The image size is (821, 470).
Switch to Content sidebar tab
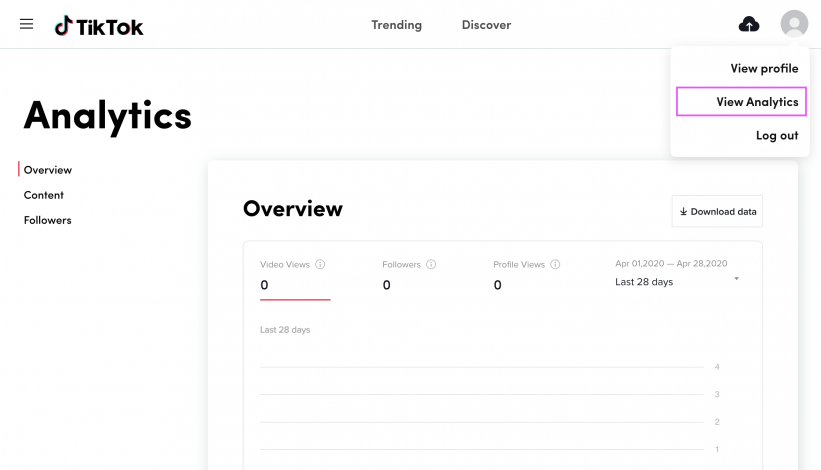coord(43,195)
